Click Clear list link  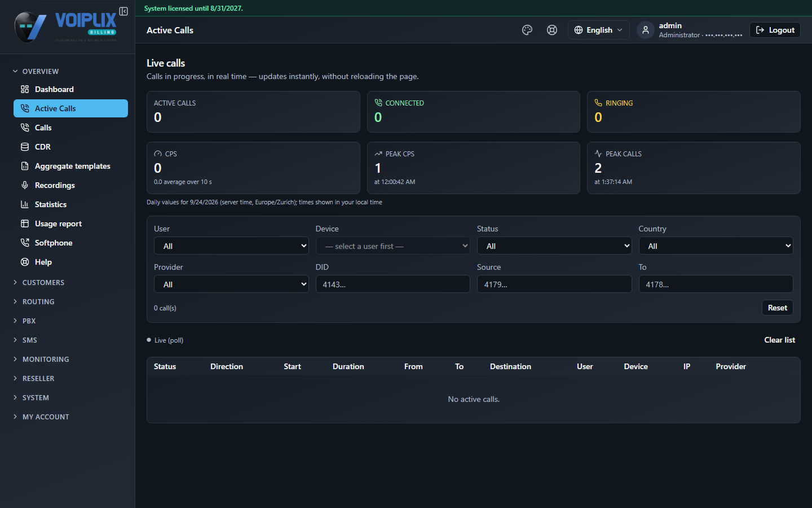tap(780, 340)
